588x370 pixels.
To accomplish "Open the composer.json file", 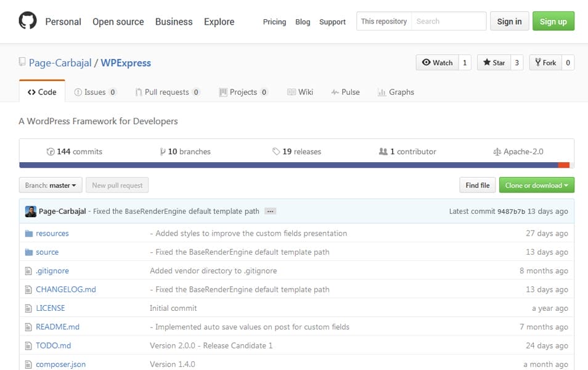I will pos(61,364).
